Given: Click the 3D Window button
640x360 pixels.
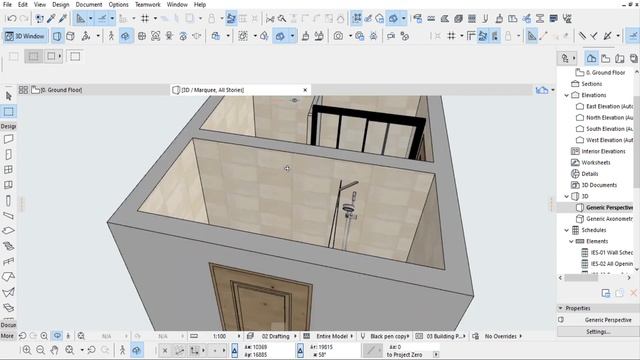Looking at the screenshot, I should point(25,36).
